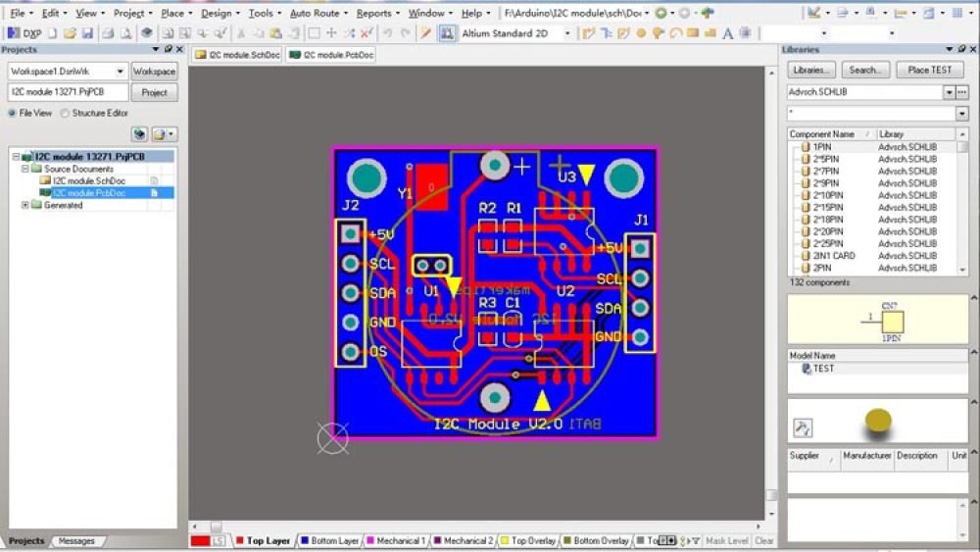Screen dimensions: 980x552
Task: Click the Clear button in layer bar
Action: (763, 541)
